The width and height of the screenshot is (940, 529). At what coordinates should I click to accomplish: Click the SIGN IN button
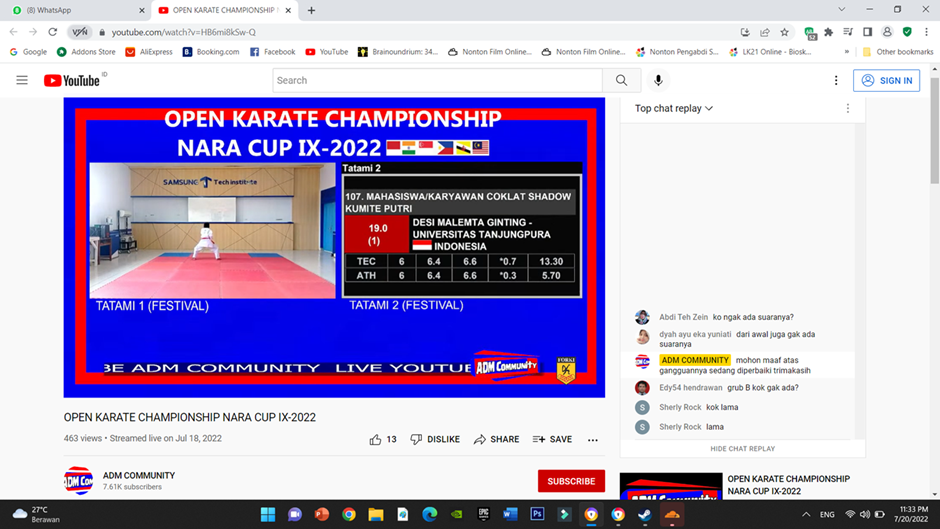click(886, 80)
